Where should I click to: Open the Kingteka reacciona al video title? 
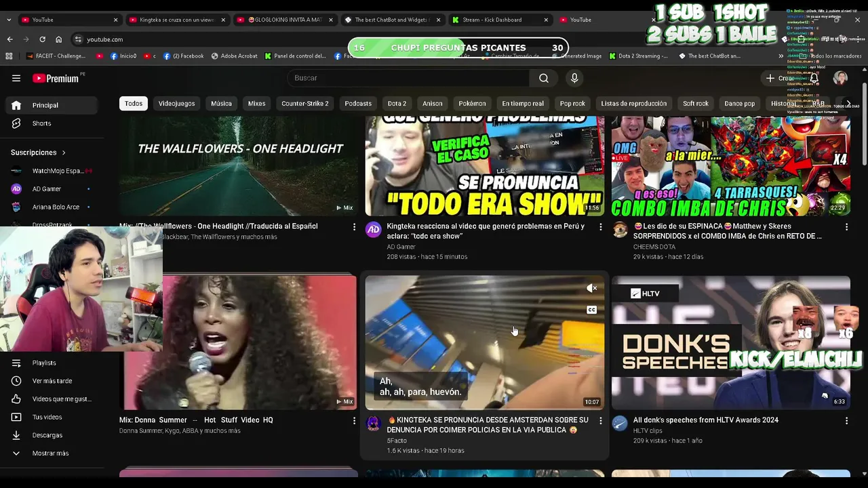pos(486,231)
